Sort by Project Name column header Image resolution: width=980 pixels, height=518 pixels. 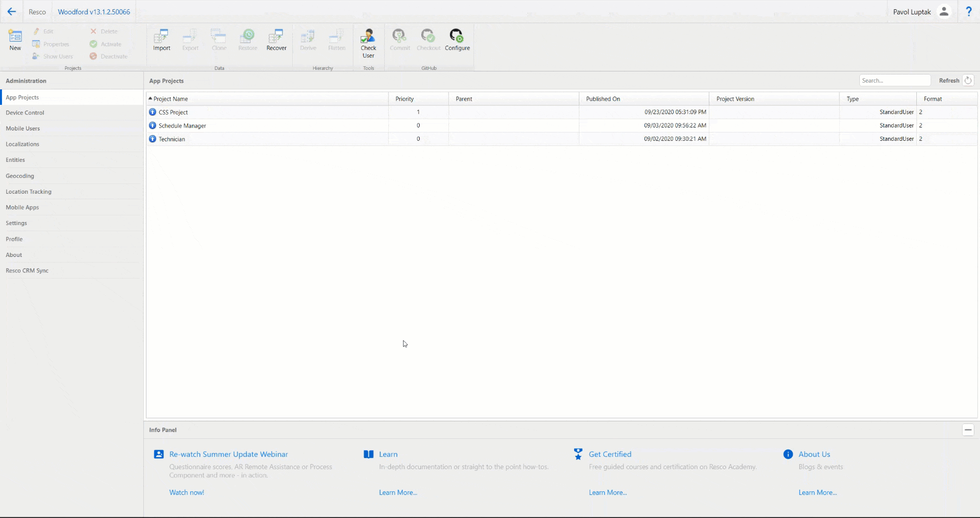tap(268, 99)
